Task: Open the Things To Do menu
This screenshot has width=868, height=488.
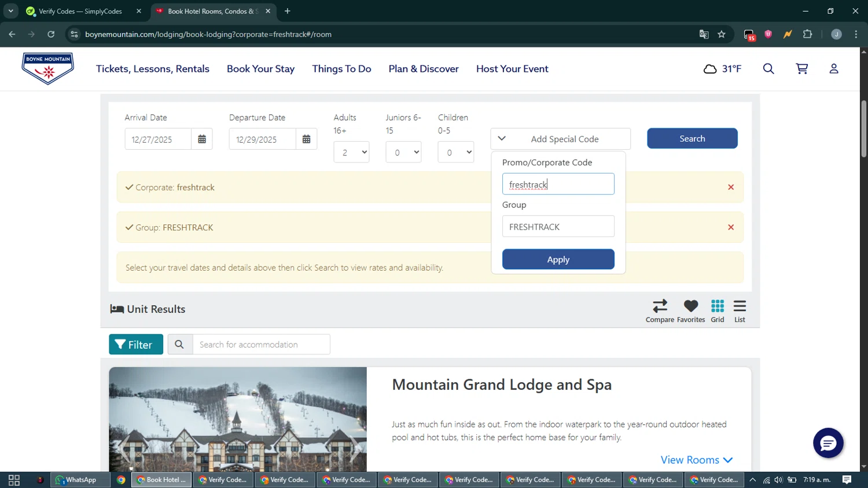Action: (341, 69)
